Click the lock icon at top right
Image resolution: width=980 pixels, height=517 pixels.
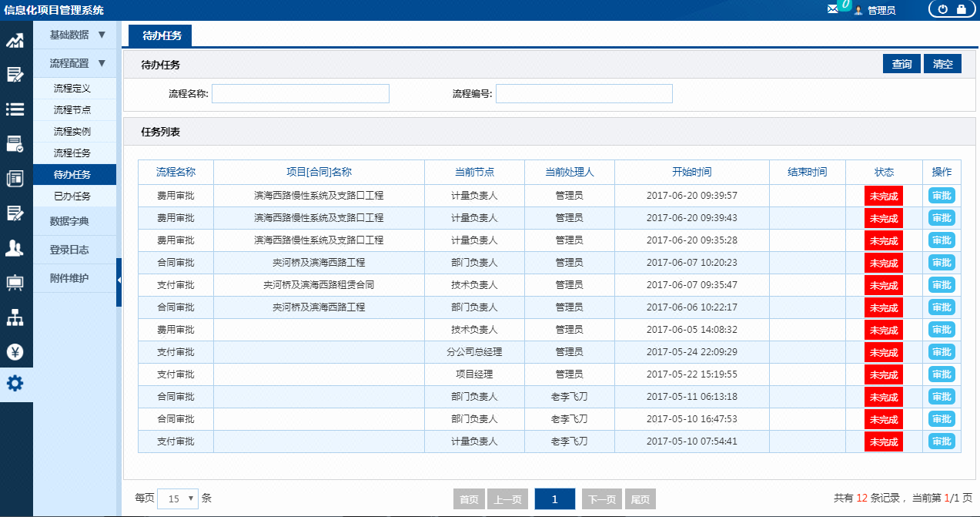961,9
